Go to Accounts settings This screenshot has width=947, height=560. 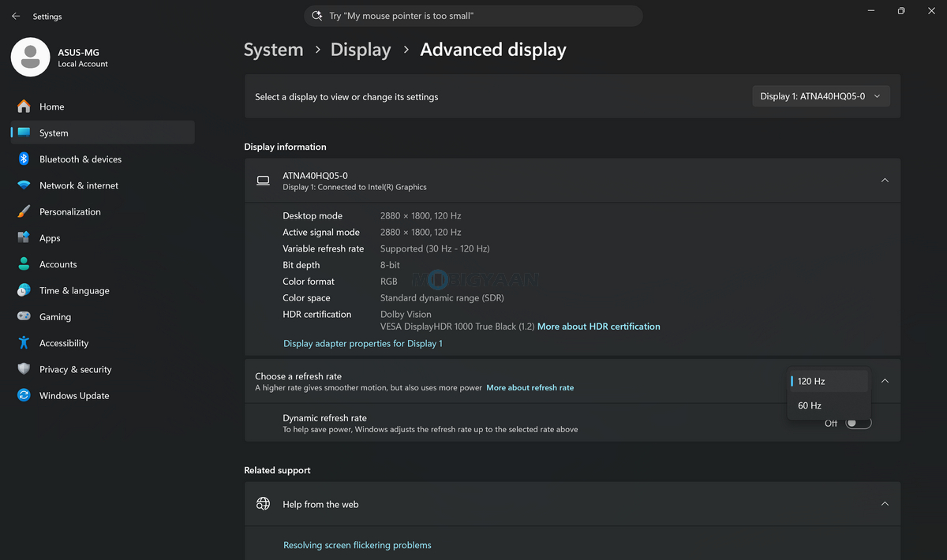click(103, 264)
